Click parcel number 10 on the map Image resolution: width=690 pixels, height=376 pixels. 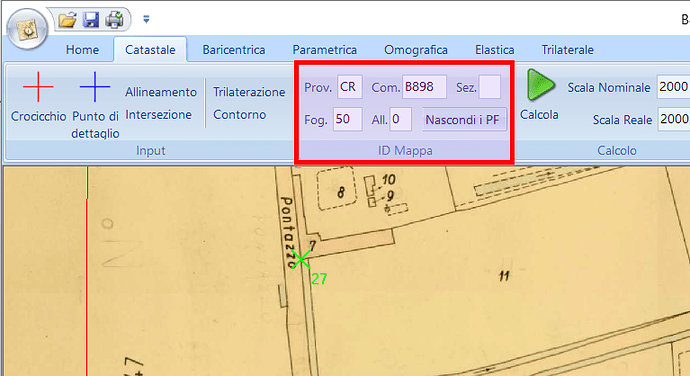tap(388, 180)
